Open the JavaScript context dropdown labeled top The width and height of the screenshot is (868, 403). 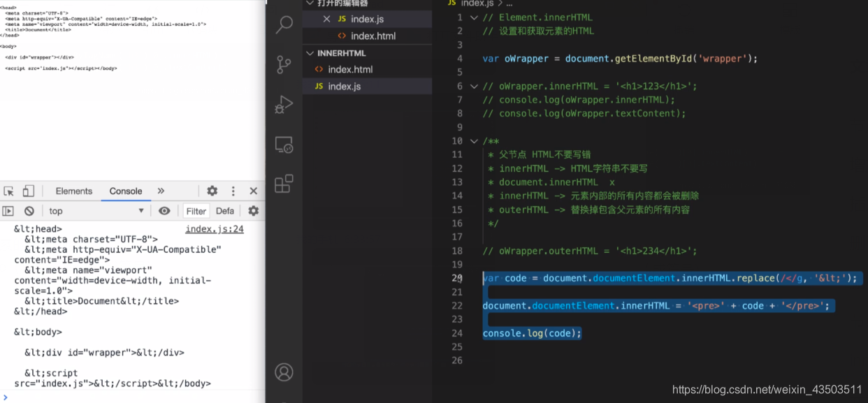(x=96, y=211)
